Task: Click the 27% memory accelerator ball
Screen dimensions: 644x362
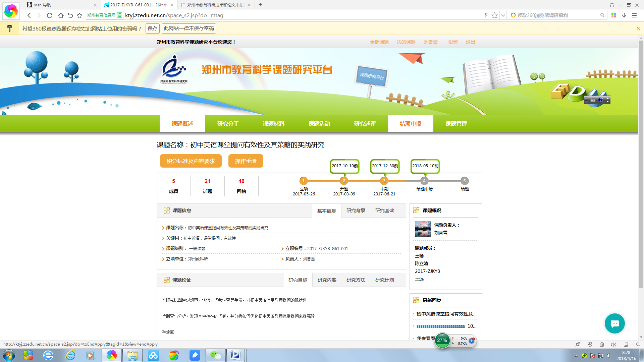Action: pos(442,341)
